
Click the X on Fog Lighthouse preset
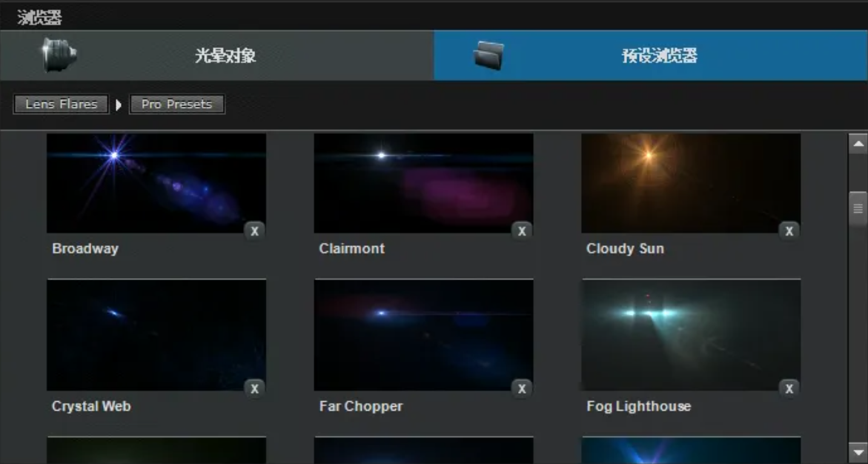(x=789, y=388)
